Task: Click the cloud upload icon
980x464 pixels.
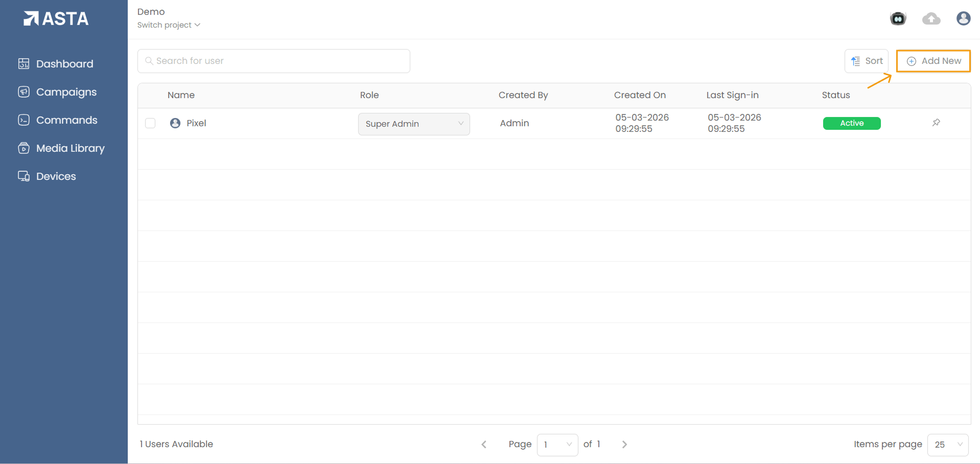Action: [931, 19]
